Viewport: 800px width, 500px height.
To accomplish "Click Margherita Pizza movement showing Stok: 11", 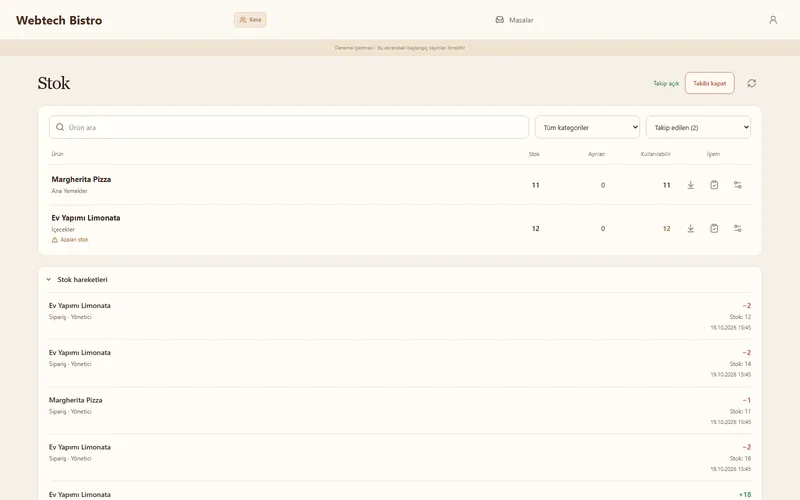I will [x=400, y=411].
